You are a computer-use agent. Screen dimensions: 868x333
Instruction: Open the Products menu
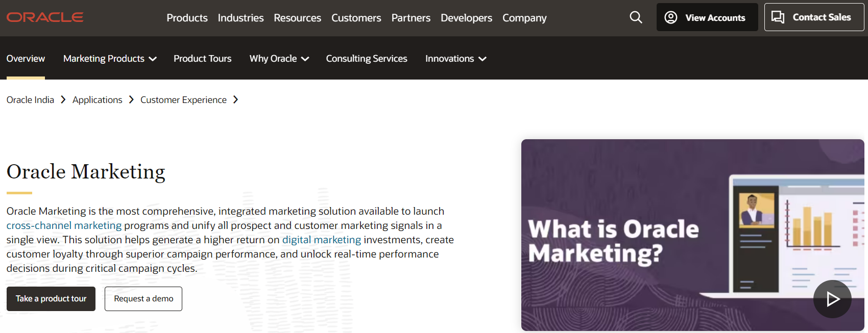click(x=187, y=18)
